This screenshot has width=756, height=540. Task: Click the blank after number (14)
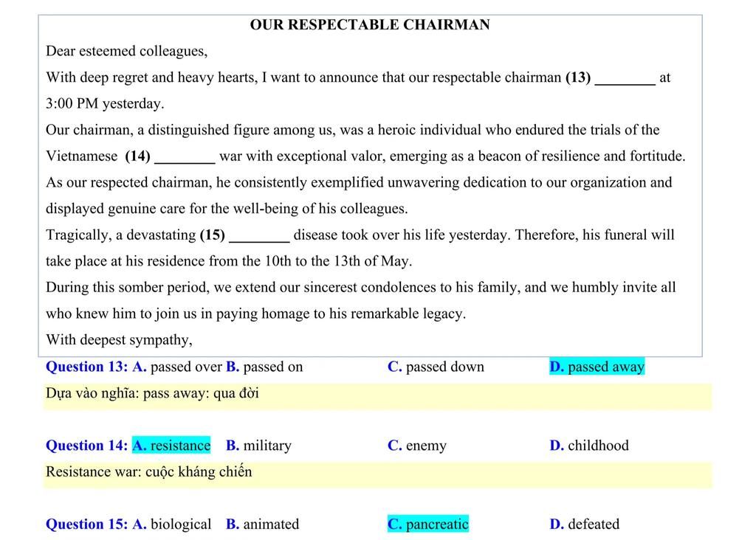click(x=185, y=157)
